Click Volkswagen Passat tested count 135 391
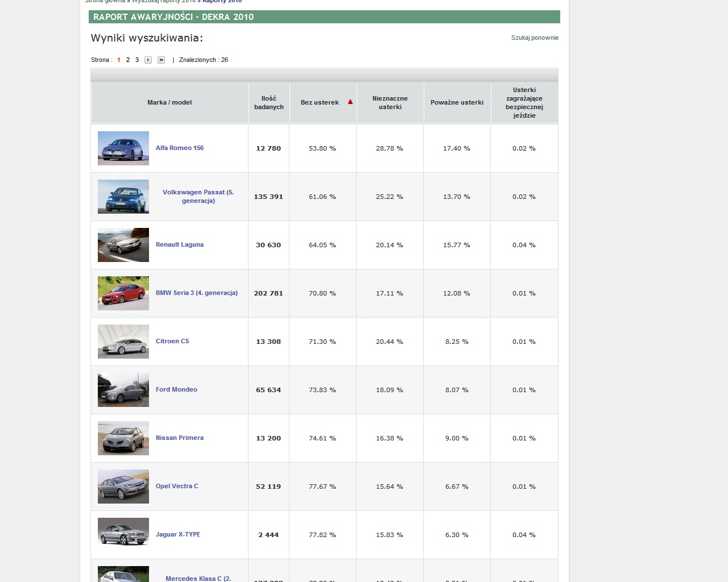Viewport: 728px width, 582px height. click(x=268, y=197)
